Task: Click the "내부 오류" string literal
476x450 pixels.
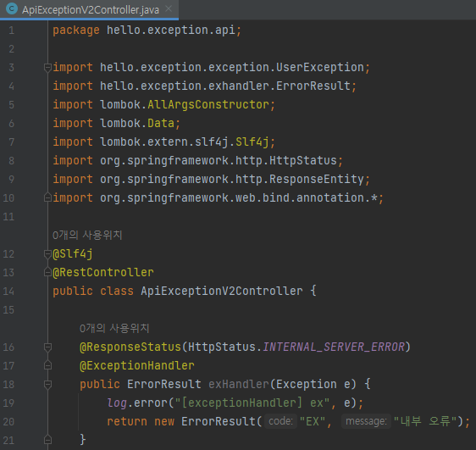Action: 425,421
